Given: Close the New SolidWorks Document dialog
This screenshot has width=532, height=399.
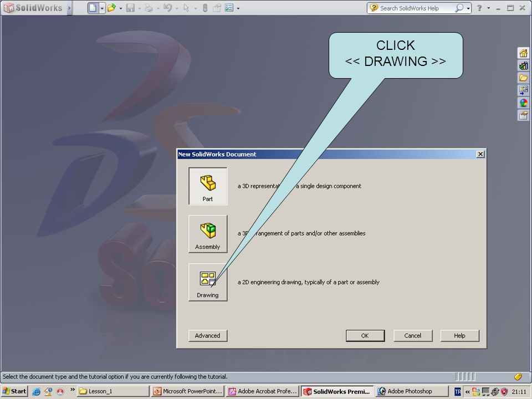Looking at the screenshot, I should click(x=480, y=154).
